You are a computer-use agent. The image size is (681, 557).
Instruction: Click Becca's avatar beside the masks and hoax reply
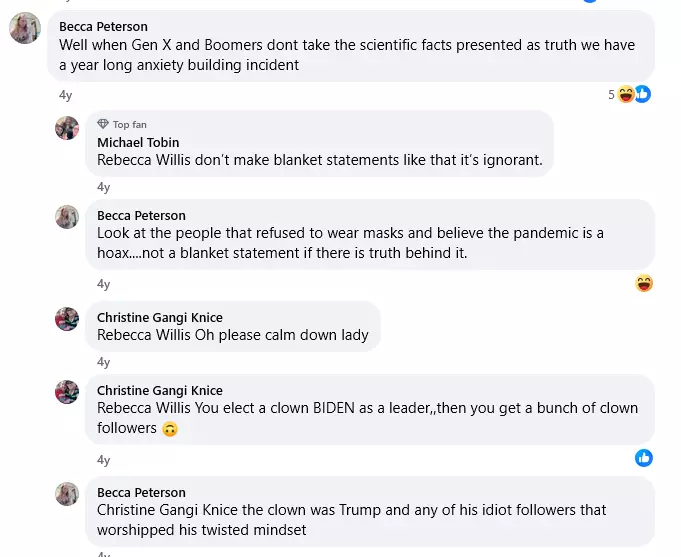coord(67,217)
